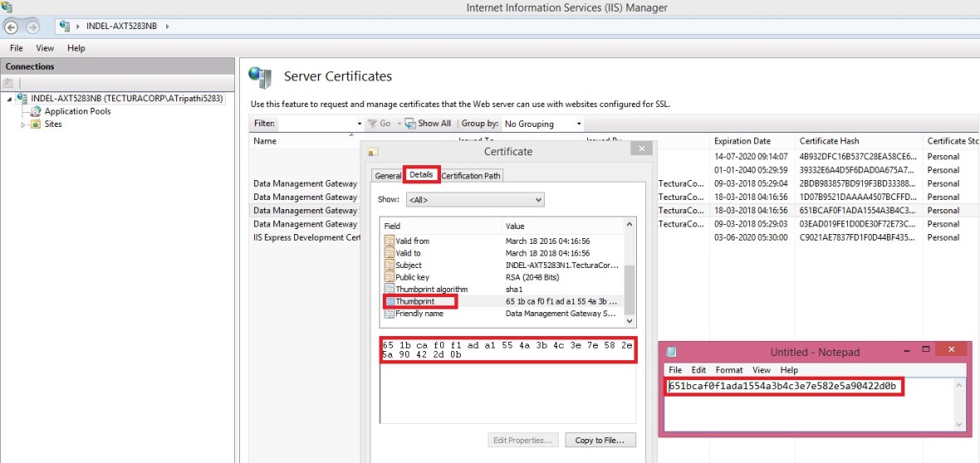Click the Forward navigation arrow icon
This screenshot has width=980, height=463.
pyautogui.click(x=34, y=27)
